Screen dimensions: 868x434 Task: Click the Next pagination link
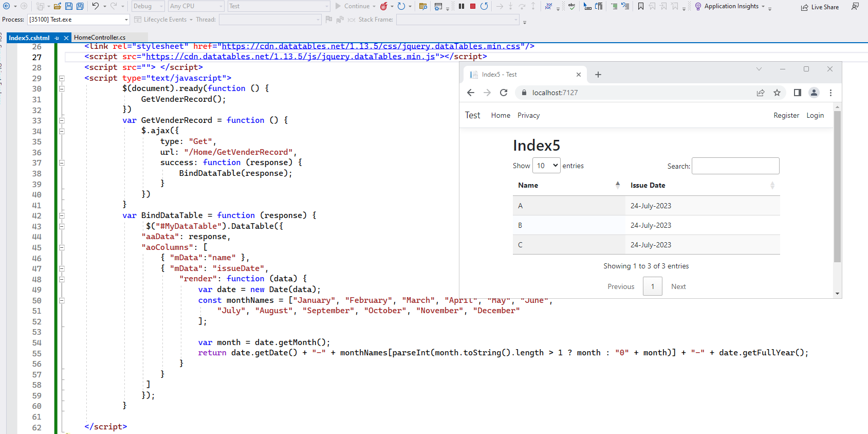coord(678,286)
